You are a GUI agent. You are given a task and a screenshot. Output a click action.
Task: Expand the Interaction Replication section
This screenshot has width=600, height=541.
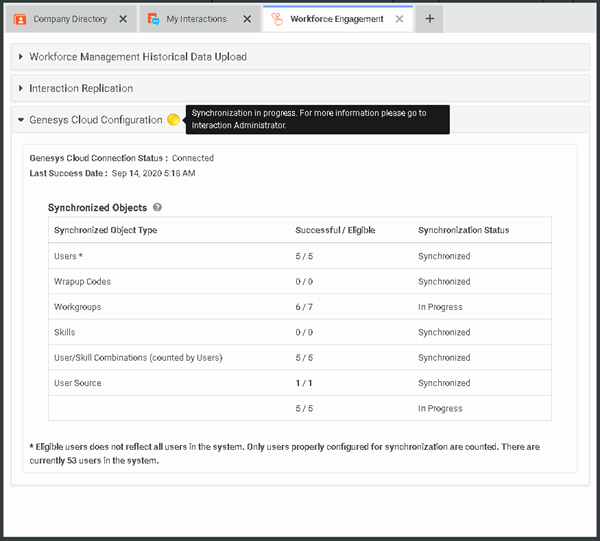[81, 89]
